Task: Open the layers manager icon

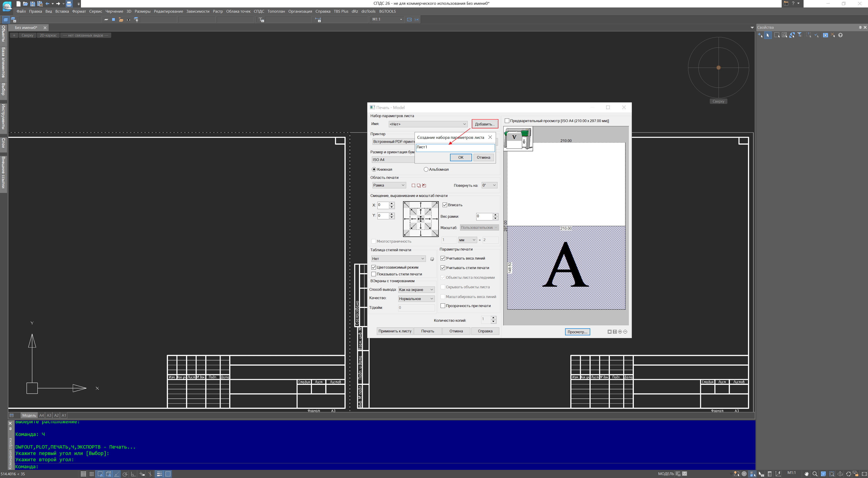Action: coord(6,19)
